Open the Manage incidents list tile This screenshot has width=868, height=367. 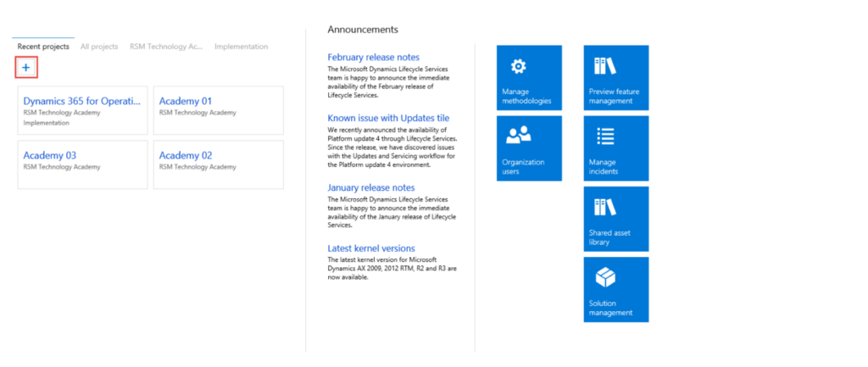[616, 148]
